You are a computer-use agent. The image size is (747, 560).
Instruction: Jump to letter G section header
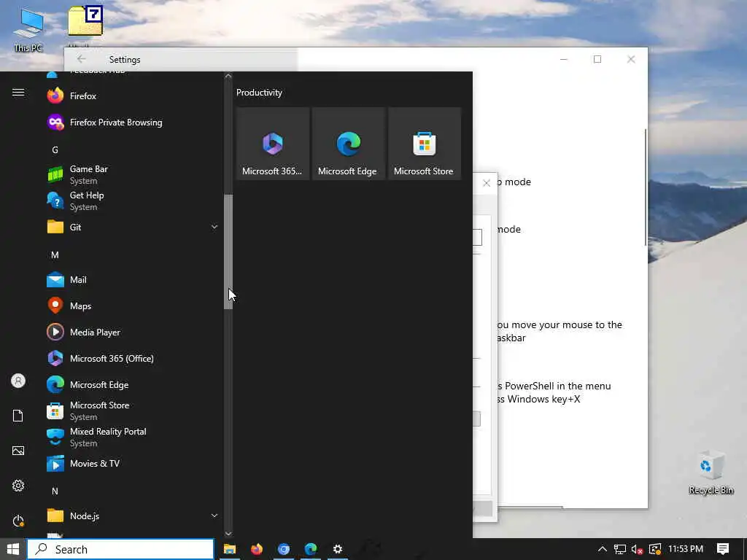55,150
